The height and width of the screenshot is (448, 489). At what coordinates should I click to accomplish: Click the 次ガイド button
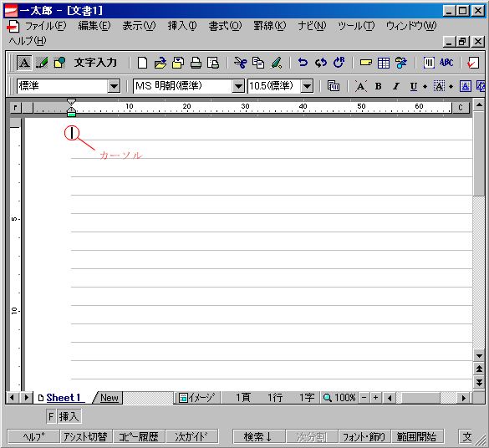coord(191,437)
